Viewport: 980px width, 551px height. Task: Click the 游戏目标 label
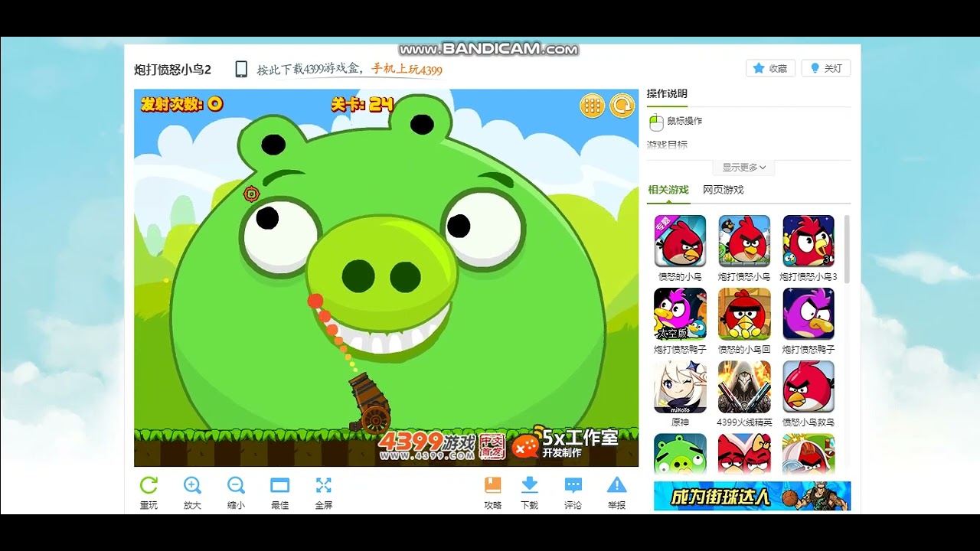tap(667, 145)
